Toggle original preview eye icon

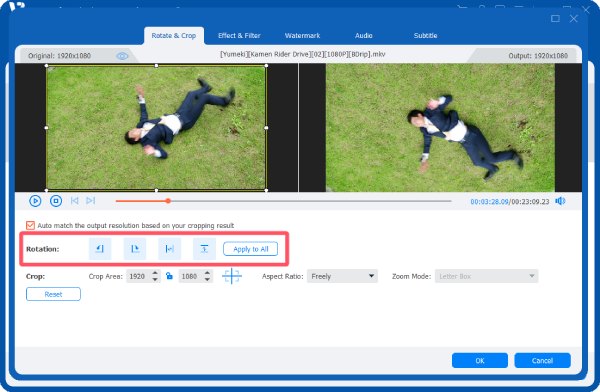coord(122,56)
